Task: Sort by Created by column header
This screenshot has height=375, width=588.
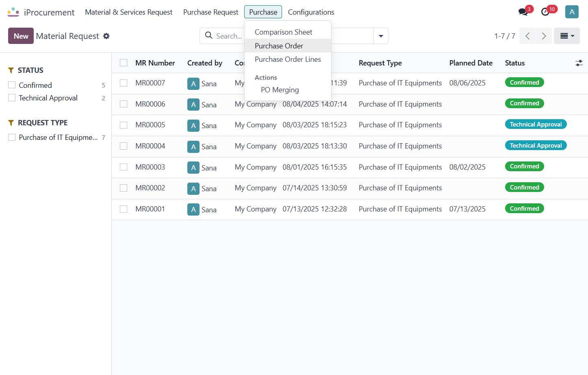Action: pyautogui.click(x=205, y=63)
